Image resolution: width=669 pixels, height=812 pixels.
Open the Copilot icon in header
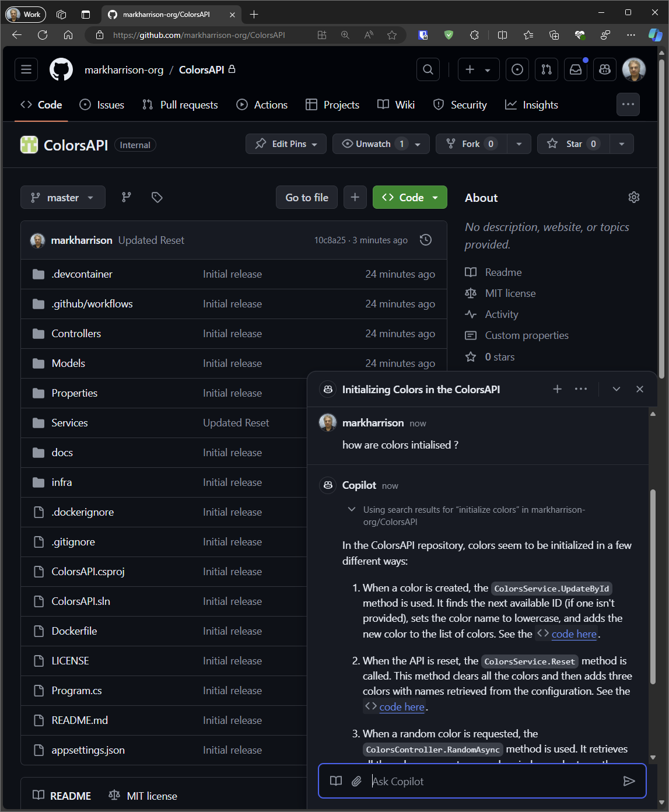pyautogui.click(x=605, y=70)
